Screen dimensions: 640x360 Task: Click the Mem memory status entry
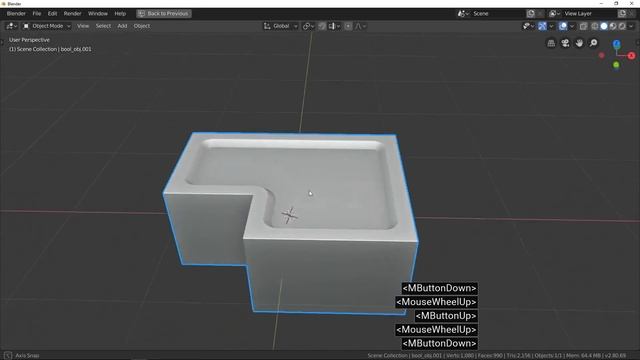[584, 356]
